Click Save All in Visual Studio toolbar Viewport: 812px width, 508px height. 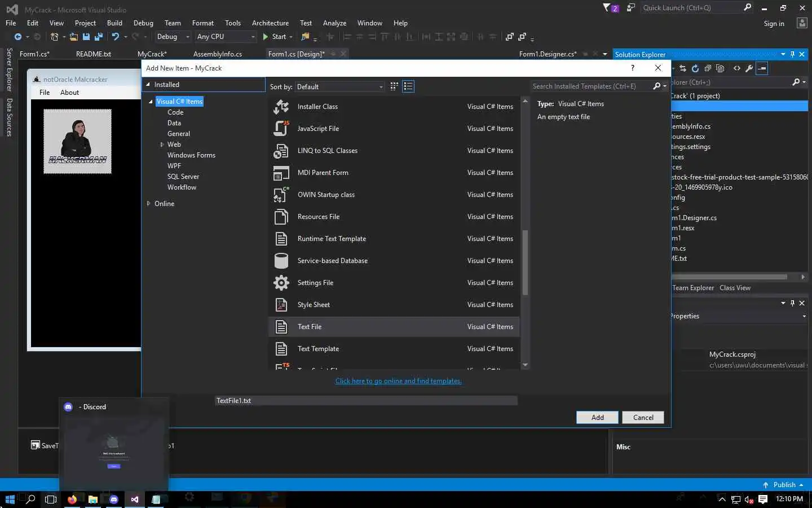(99, 37)
